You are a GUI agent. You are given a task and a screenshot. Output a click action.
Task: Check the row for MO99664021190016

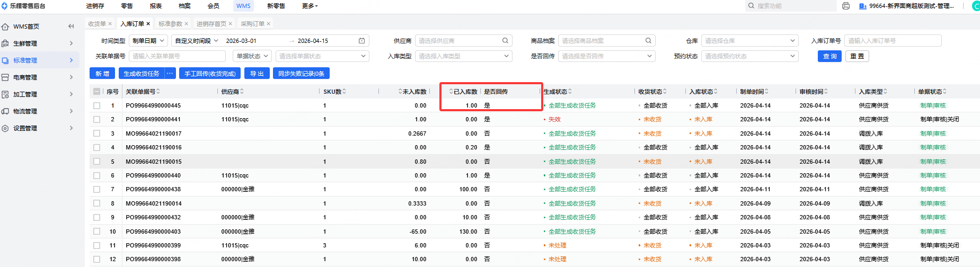click(x=96, y=148)
